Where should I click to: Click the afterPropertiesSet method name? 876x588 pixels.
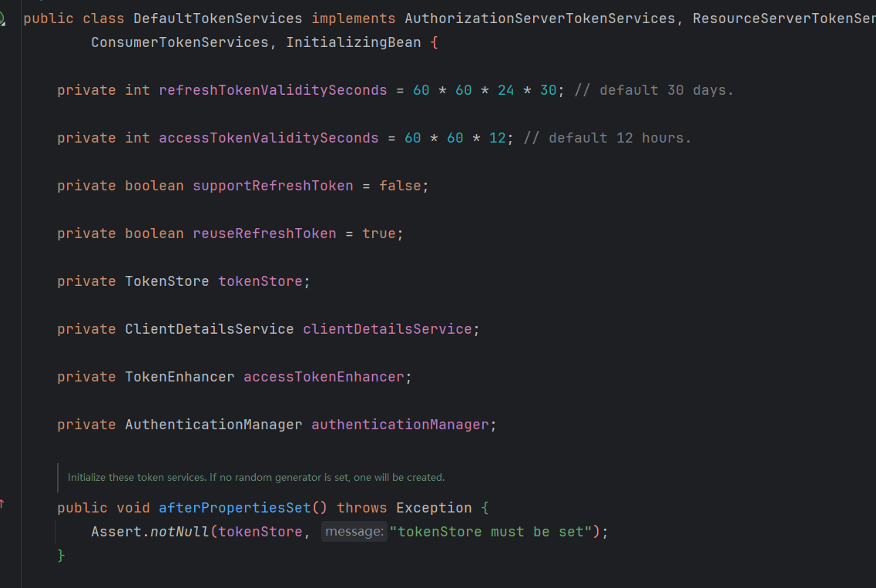coord(234,508)
